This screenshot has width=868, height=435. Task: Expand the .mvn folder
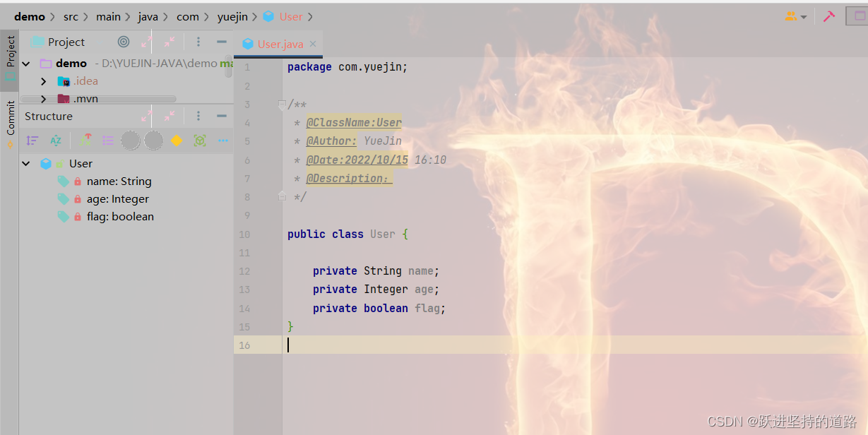click(44, 99)
